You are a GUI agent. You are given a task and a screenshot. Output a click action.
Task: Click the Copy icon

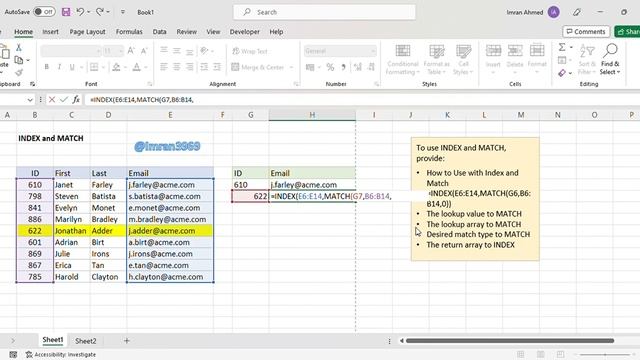tap(19, 60)
